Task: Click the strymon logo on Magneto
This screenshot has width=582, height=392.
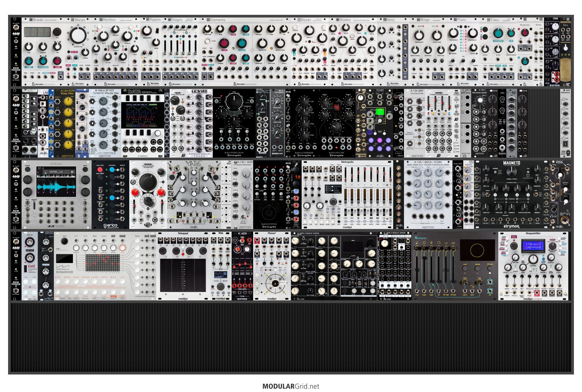Action: (x=511, y=226)
